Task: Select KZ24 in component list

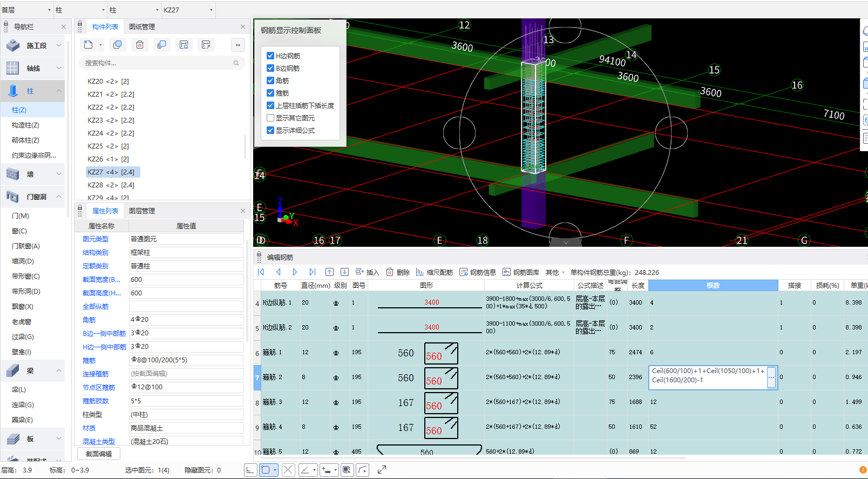Action: [111, 133]
